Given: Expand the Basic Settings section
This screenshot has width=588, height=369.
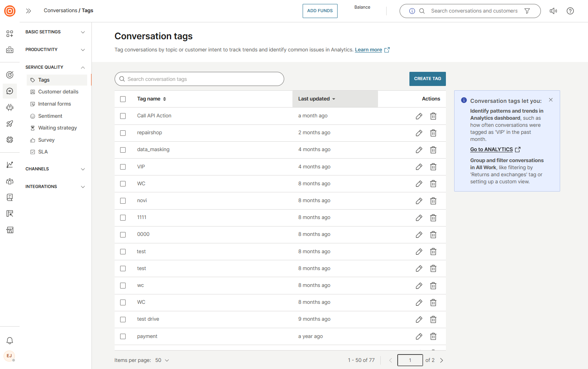Looking at the screenshot, I should 55,32.
